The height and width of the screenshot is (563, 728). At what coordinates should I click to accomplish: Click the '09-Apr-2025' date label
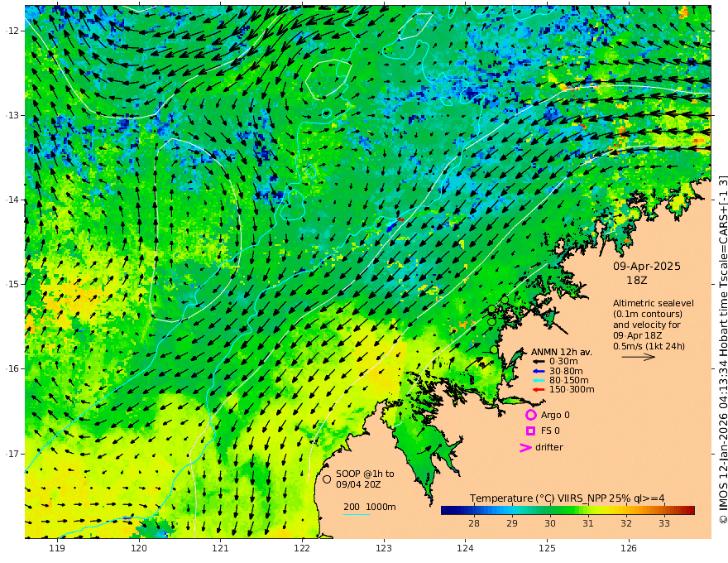(647, 267)
